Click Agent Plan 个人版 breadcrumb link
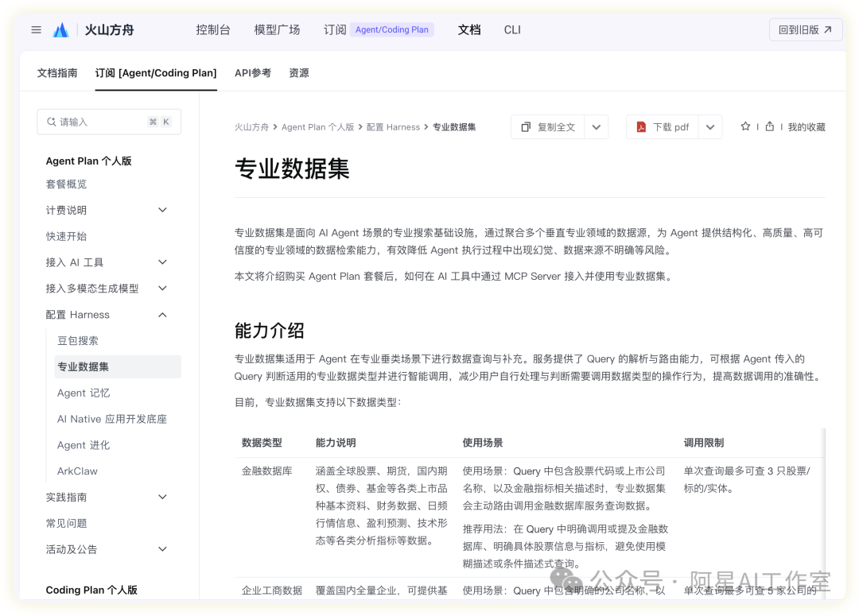Viewport: 859px width, 616px height. coord(317,127)
